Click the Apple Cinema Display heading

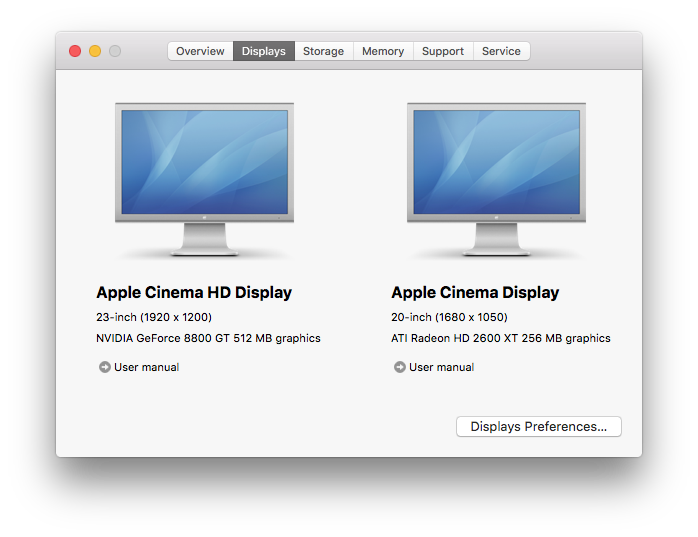tap(475, 293)
